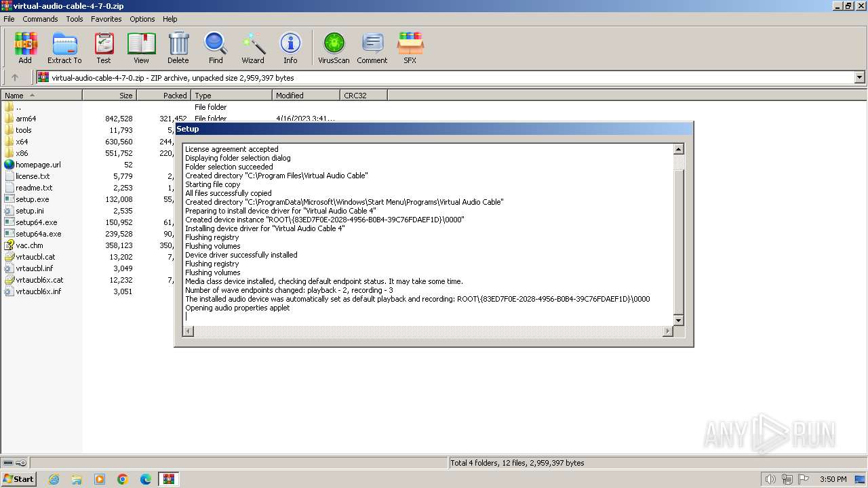Open Microsoft Edge from taskbar

click(x=146, y=479)
